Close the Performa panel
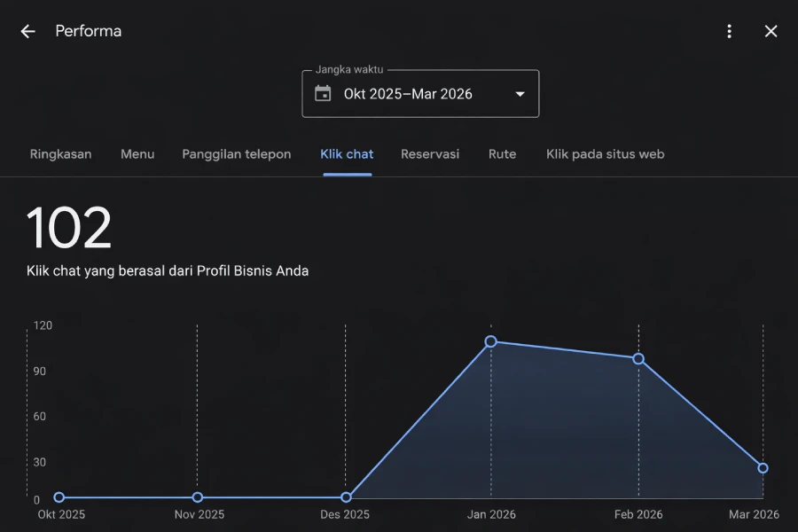The height and width of the screenshot is (532, 798). pos(771,32)
